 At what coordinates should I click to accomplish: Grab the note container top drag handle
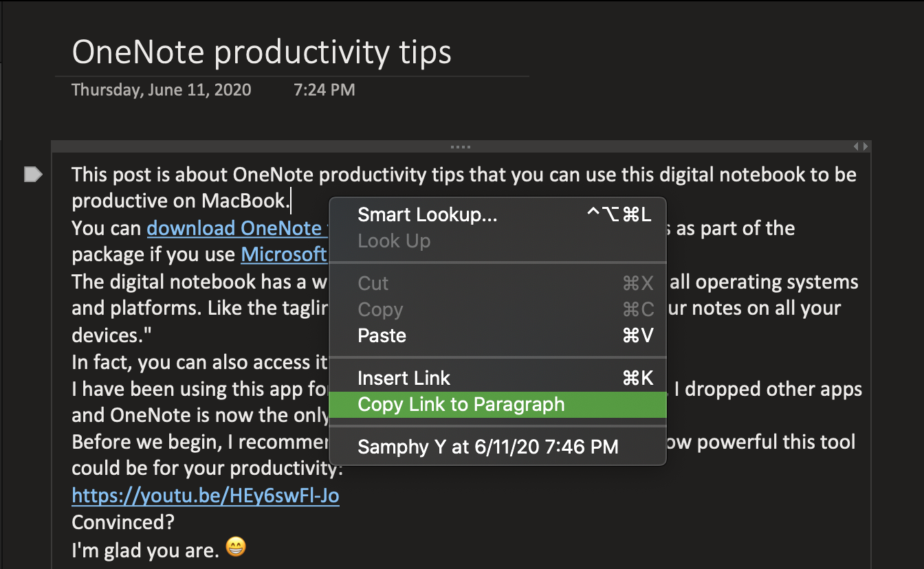pos(461,146)
